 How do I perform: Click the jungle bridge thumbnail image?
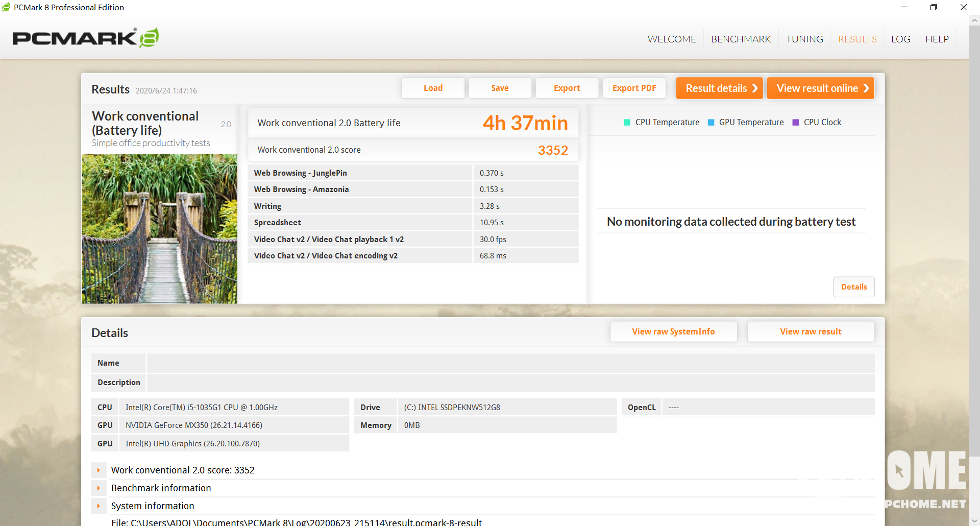point(159,229)
